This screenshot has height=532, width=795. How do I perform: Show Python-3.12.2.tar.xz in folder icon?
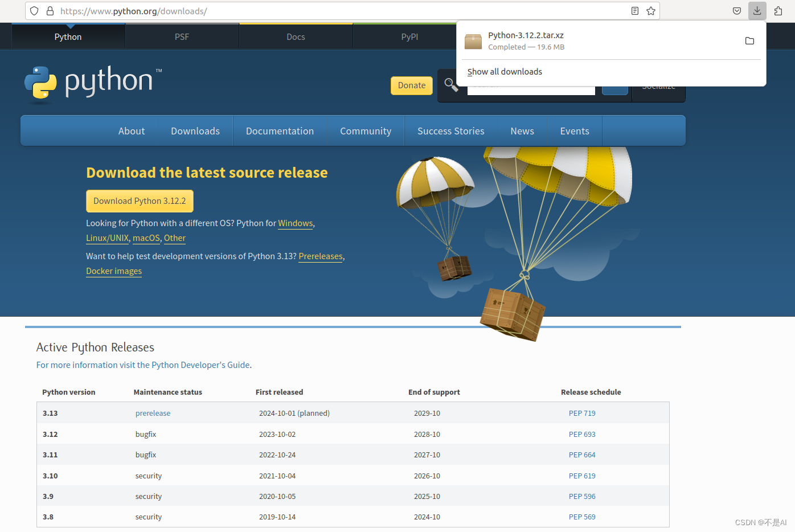pos(749,41)
